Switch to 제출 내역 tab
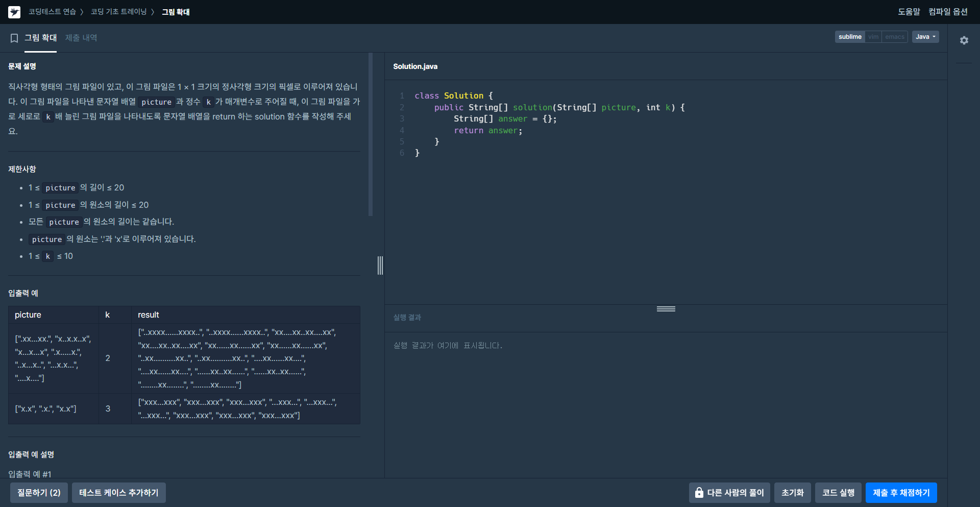 tap(81, 38)
